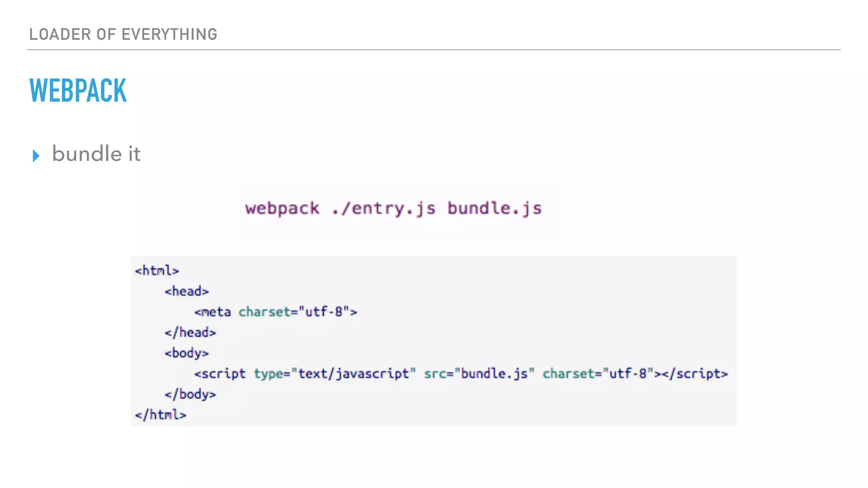
Task: Click charset="utf-8" in the script tag
Action: coord(598,374)
